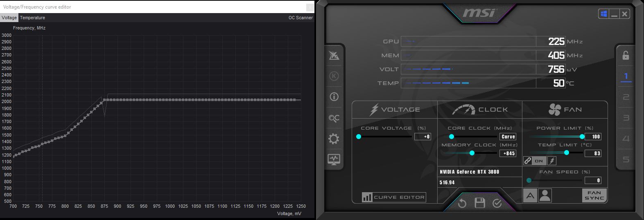Open the information (i) panel icon

pos(334,97)
